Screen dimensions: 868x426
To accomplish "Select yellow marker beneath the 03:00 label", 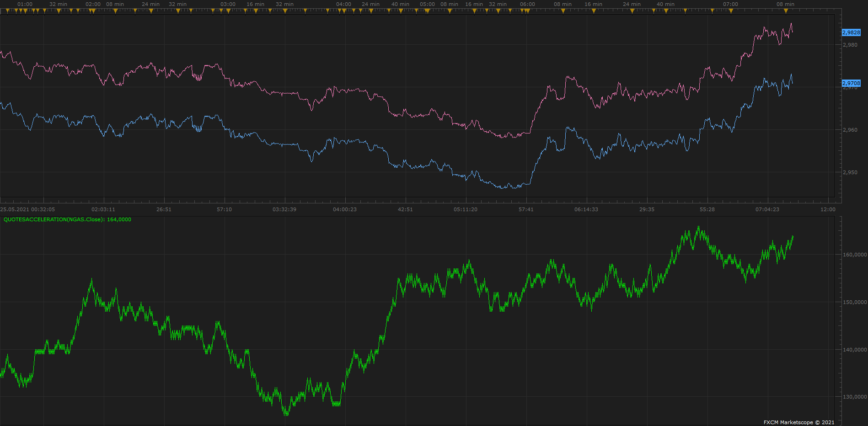I will point(228,11).
